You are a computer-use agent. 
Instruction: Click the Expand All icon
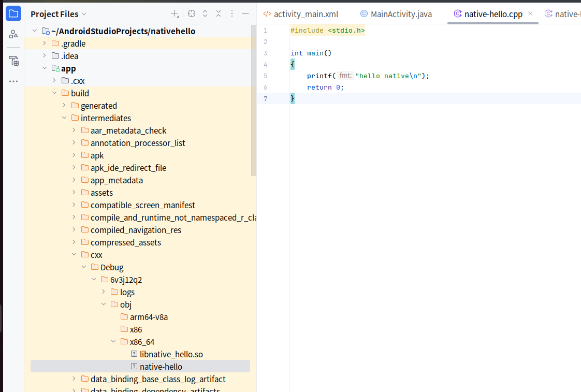point(205,13)
